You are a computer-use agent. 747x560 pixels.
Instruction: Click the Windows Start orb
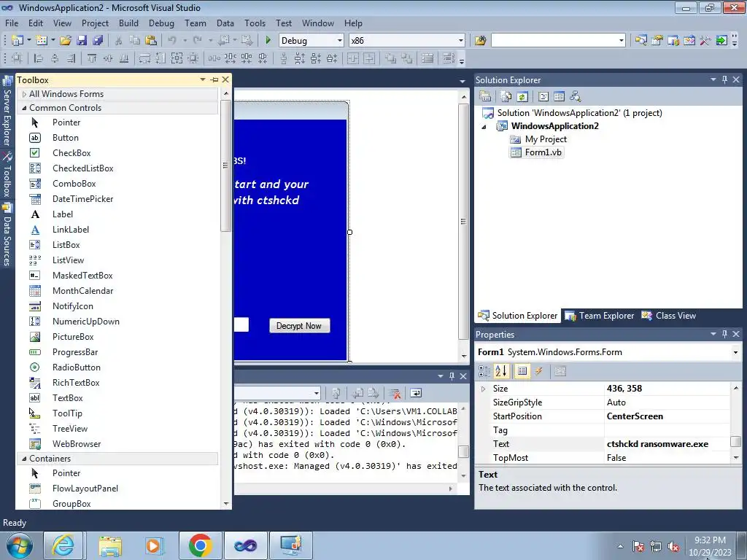[20, 545]
